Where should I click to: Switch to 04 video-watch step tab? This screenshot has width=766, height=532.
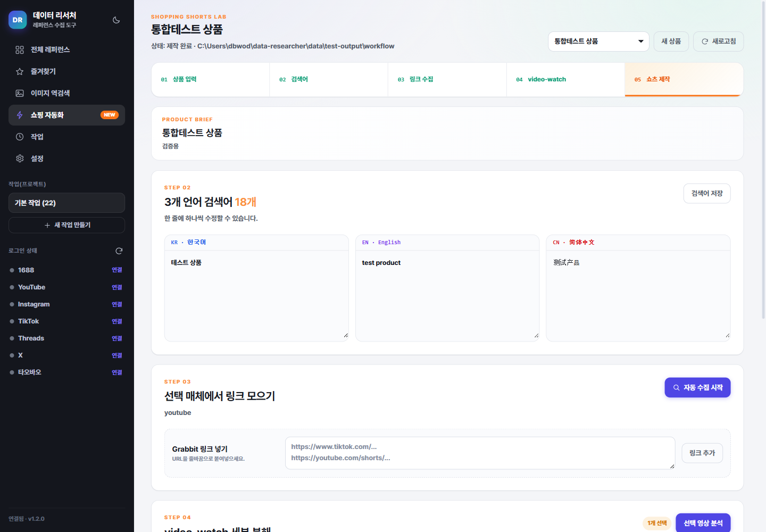tap(565, 79)
